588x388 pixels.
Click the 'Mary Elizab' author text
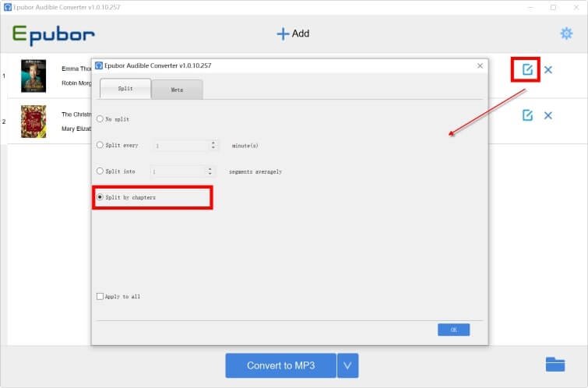point(76,129)
